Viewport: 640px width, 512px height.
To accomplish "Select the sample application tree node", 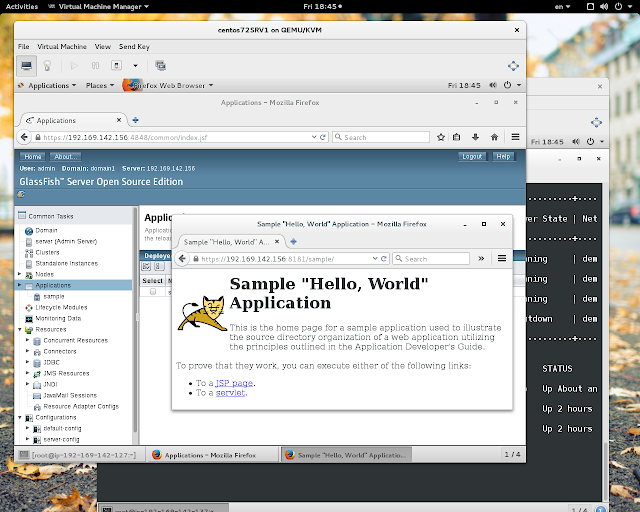I will pyautogui.click(x=53, y=296).
